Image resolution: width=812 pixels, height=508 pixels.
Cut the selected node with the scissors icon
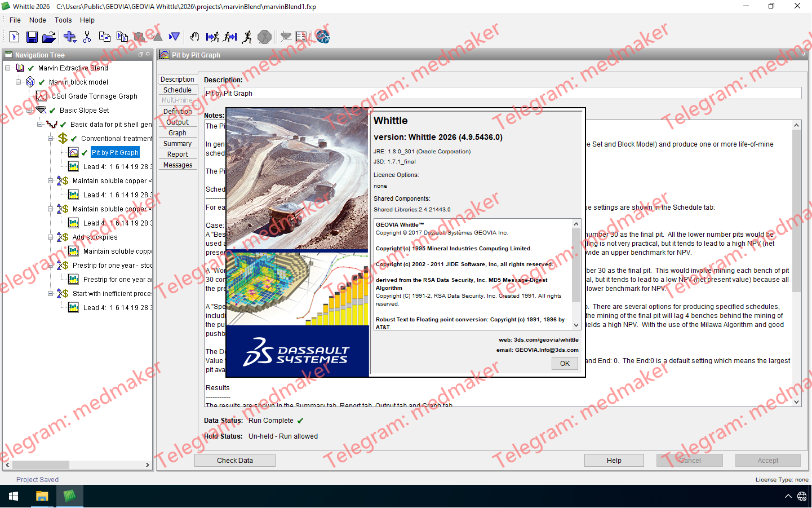coord(87,37)
